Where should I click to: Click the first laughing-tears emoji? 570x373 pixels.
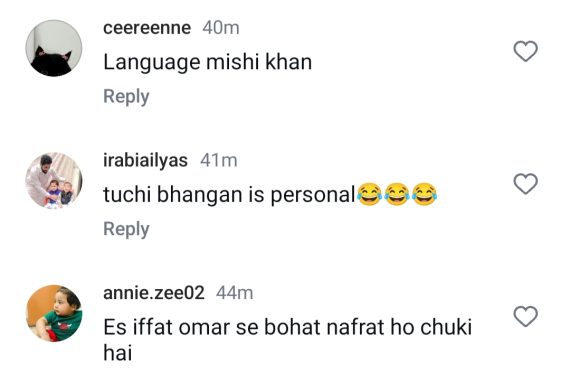(369, 194)
